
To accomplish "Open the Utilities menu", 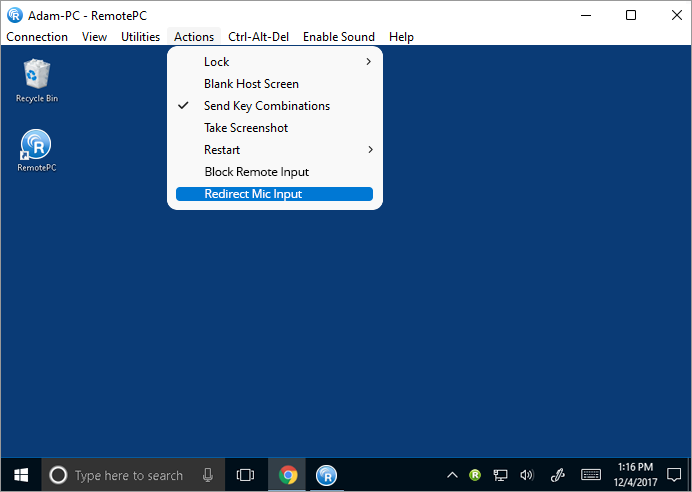I will pos(140,37).
